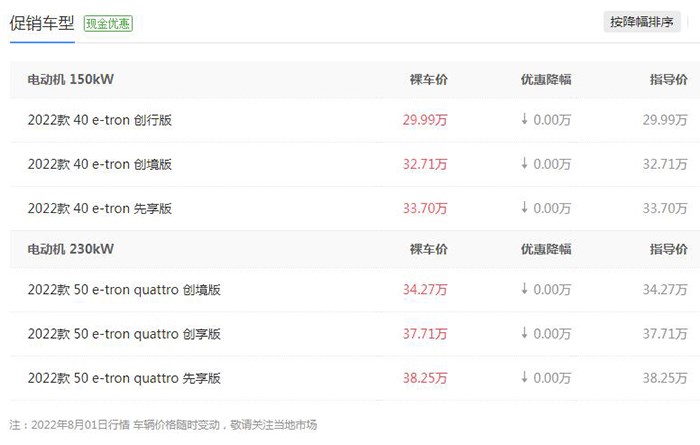The width and height of the screenshot is (700, 445).
Task: Sort list with 按降幅排序 button
Action: [x=642, y=21]
